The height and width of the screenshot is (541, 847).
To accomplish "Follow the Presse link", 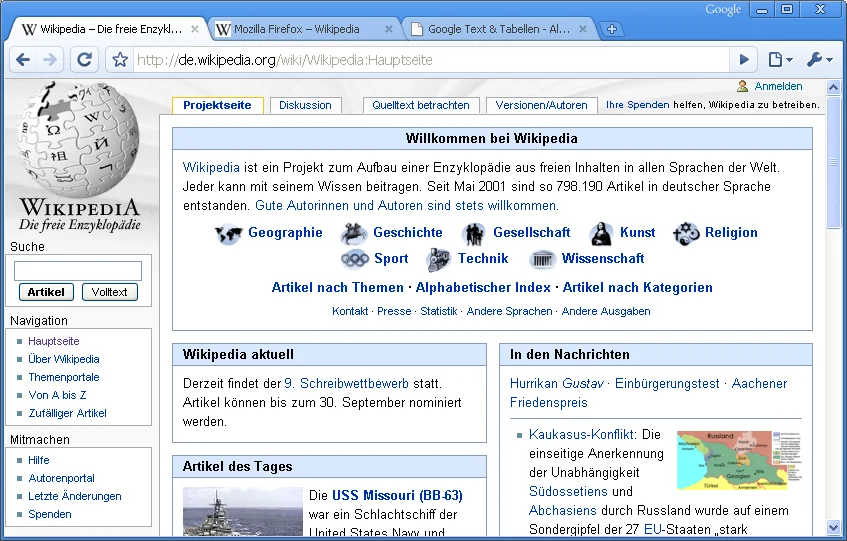I will click(x=394, y=311).
